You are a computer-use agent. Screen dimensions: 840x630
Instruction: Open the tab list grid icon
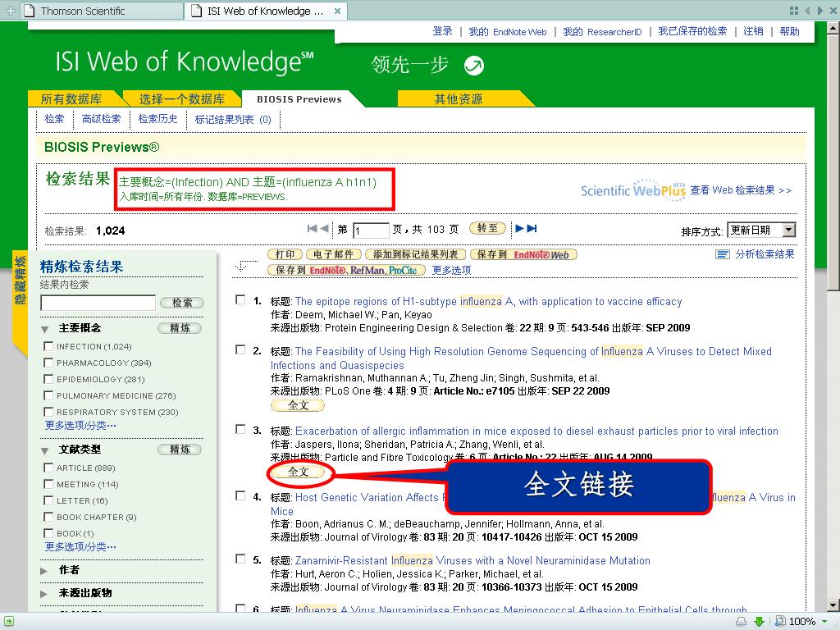[794, 10]
